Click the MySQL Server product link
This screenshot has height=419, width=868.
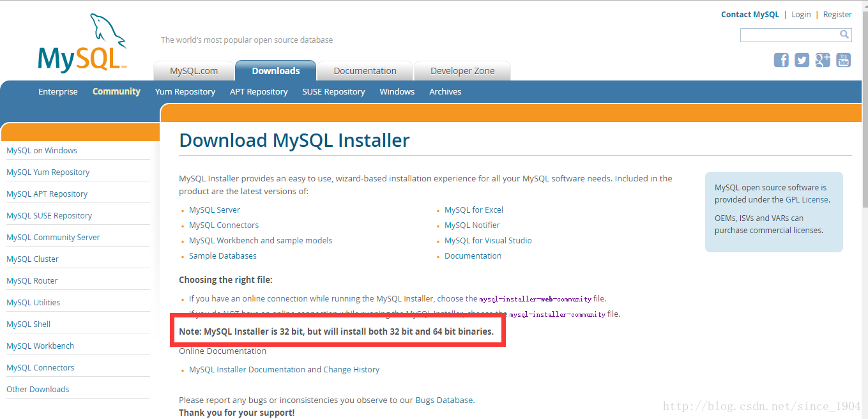click(215, 210)
